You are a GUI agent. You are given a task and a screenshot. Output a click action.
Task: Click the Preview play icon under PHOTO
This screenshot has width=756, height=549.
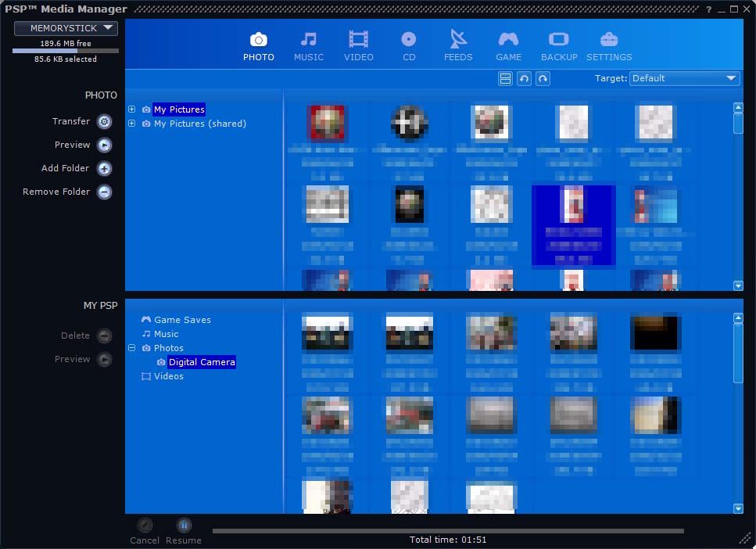click(104, 145)
